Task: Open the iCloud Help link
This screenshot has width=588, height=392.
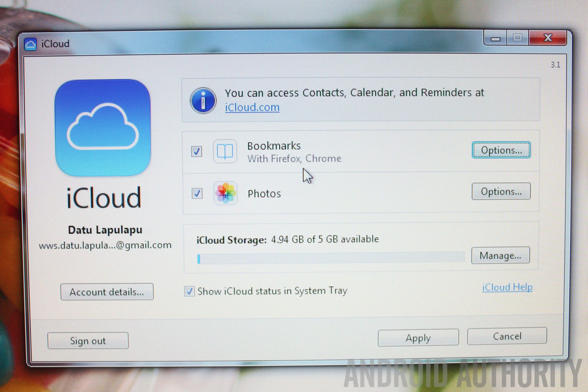Action: click(507, 287)
